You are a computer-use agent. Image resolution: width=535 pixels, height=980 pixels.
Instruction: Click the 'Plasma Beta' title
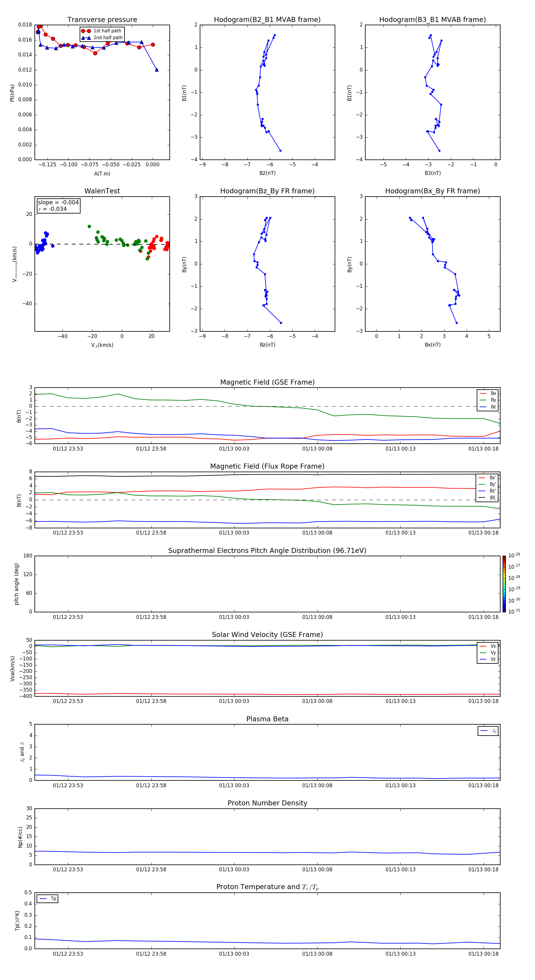267,719
